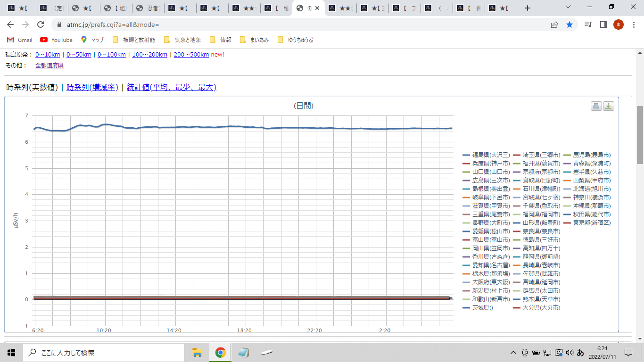The width and height of the screenshot is (644, 362).
Task: Open the volume control in system tray
Action: (569, 353)
